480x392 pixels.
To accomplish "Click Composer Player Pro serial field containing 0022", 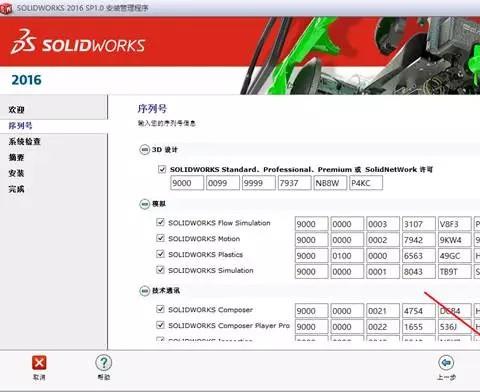I will pyautogui.click(x=383, y=327).
